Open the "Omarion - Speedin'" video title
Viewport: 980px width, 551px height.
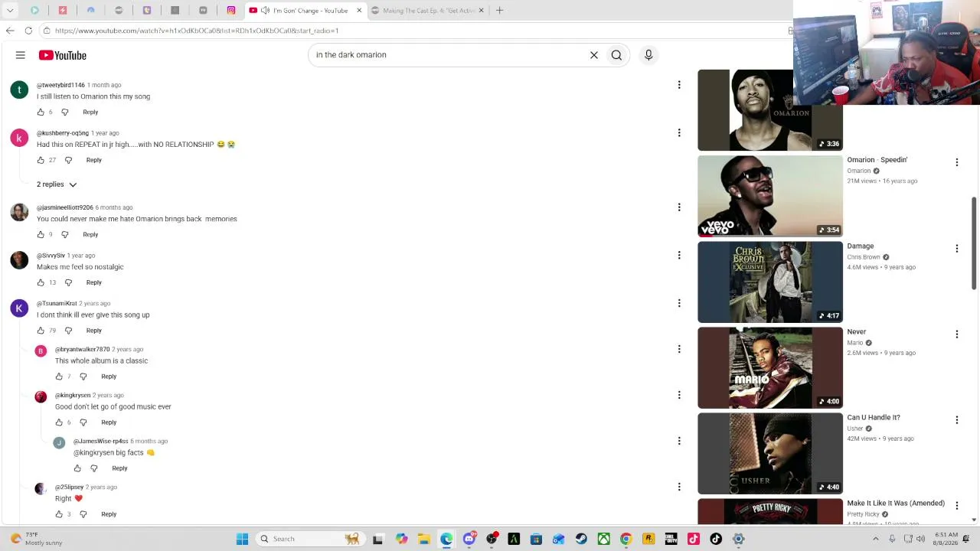(x=877, y=160)
